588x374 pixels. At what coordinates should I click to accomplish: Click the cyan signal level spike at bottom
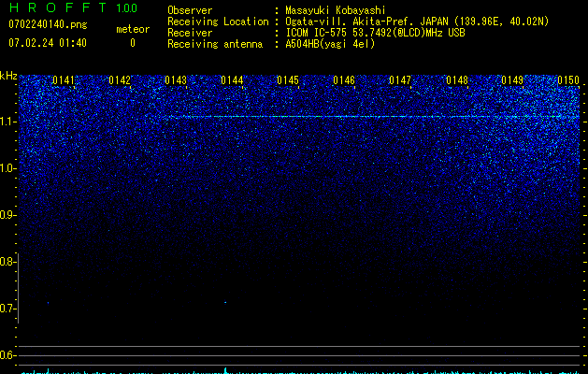225,370
